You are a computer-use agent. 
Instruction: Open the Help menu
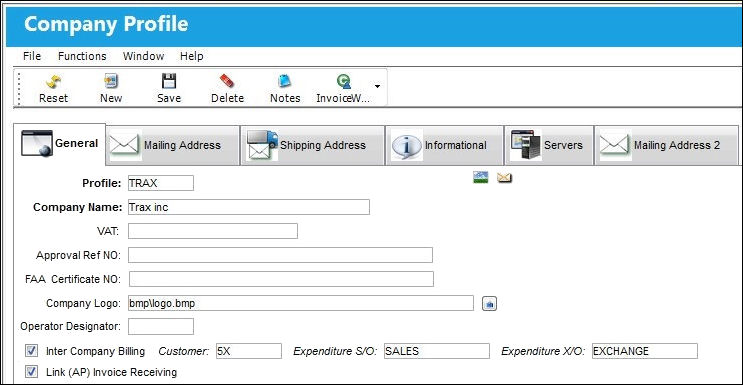pyautogui.click(x=191, y=56)
